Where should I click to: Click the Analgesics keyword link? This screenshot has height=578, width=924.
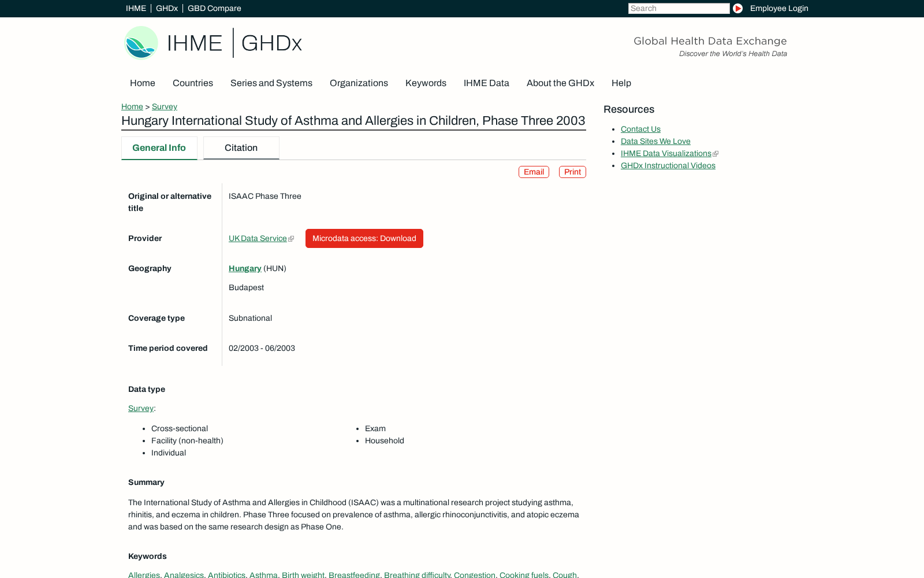[184, 575]
